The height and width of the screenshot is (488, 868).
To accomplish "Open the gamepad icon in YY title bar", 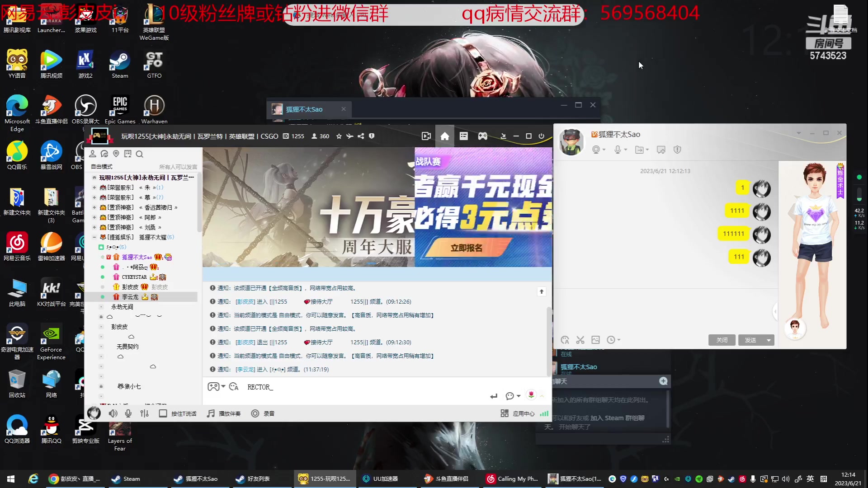I will coord(483,136).
